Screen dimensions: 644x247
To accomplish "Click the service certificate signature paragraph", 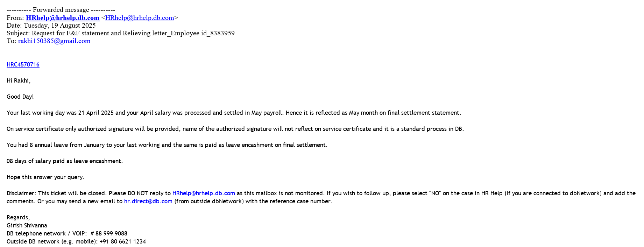I will 235,129.
